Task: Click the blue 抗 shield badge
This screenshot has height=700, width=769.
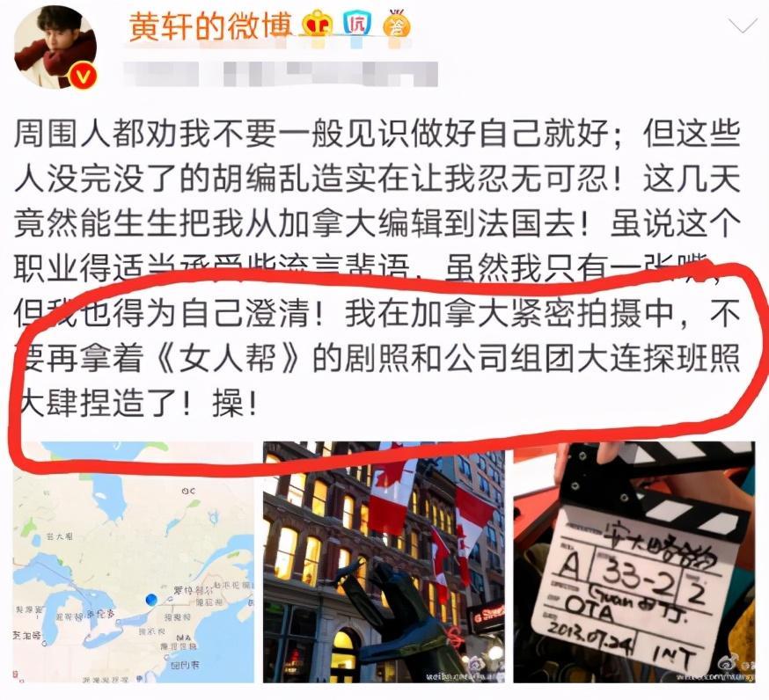Action: point(357,24)
